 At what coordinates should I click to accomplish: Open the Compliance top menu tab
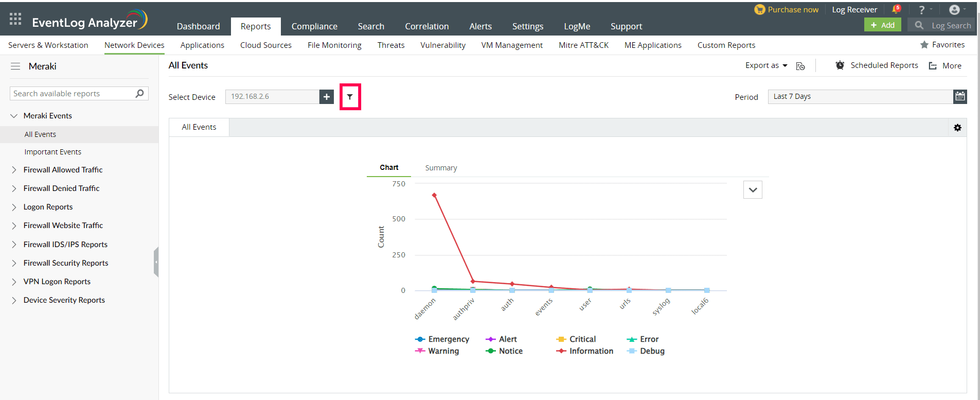pos(314,26)
